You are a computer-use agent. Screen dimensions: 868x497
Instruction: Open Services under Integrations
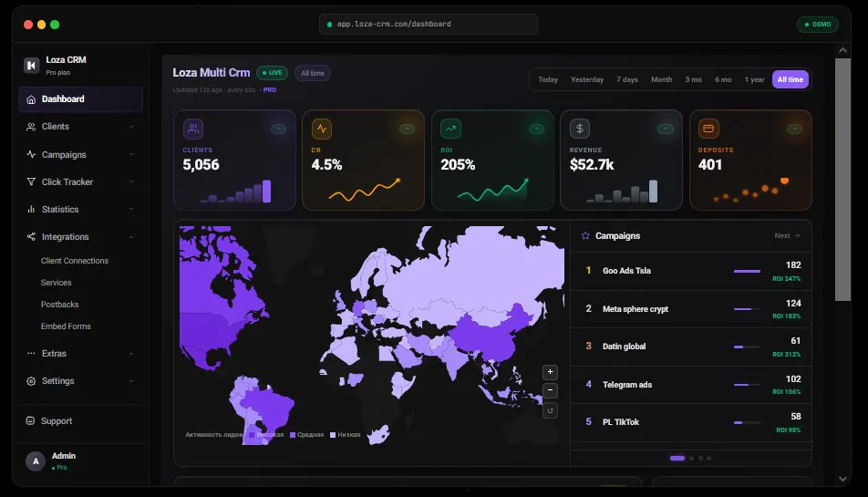click(x=56, y=283)
